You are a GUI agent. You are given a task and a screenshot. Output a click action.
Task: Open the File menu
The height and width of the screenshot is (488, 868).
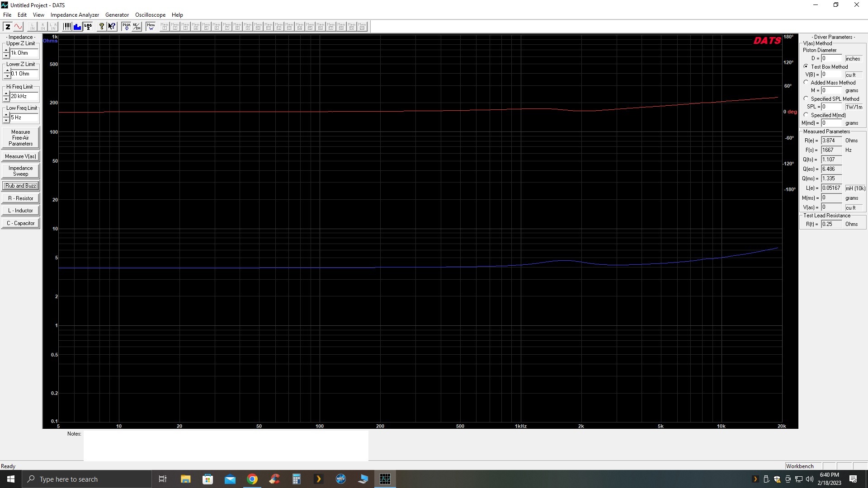pyautogui.click(x=7, y=15)
